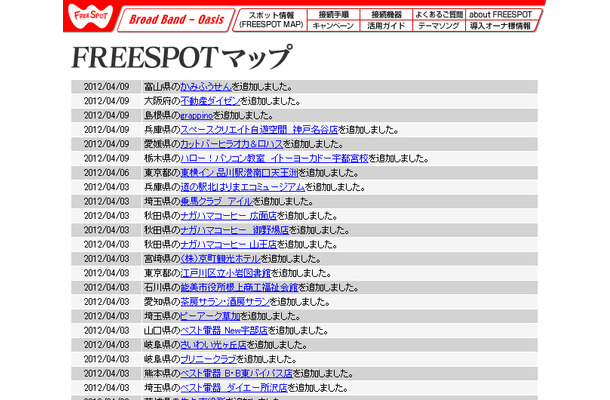This screenshot has height=400, width=610.
Task: Open スポット情報 (FREESPOT MAP) menu item
Action: point(271,20)
